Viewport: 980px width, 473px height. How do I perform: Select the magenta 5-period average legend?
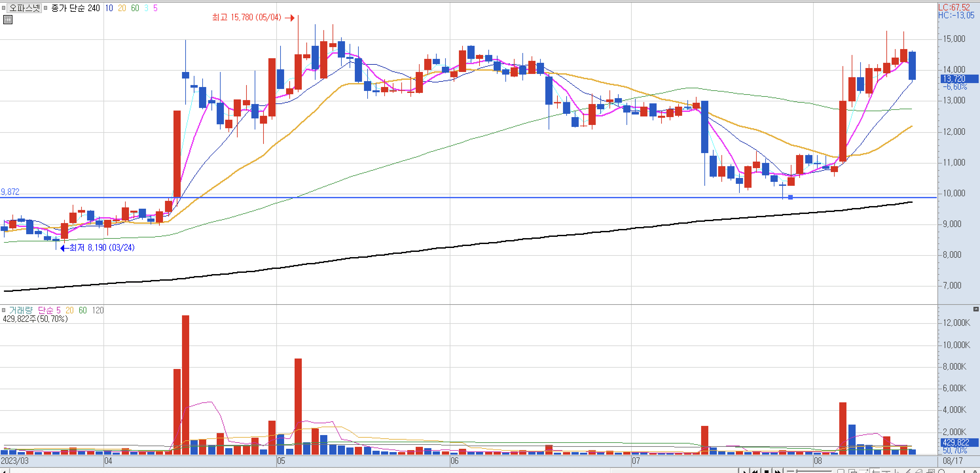[x=155, y=8]
